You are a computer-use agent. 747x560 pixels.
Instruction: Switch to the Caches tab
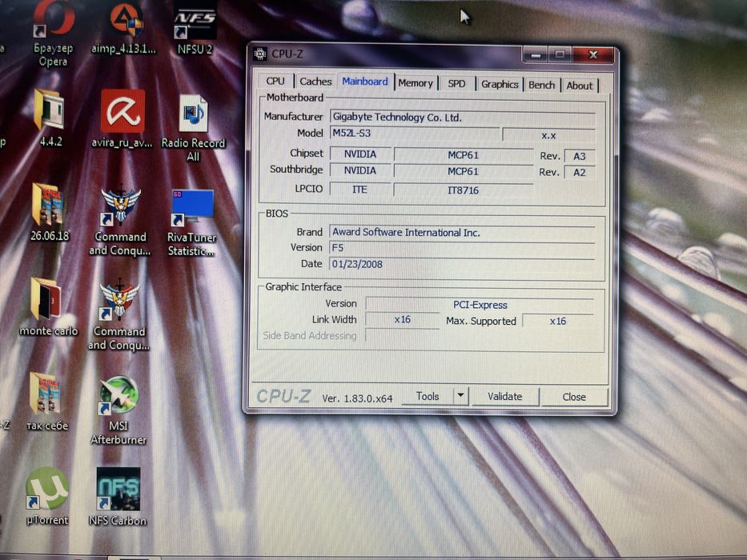[x=315, y=82]
